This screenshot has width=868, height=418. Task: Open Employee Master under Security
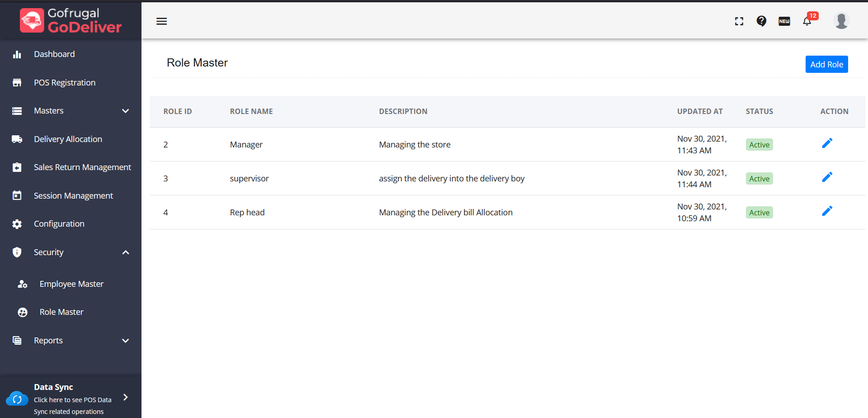(x=71, y=284)
